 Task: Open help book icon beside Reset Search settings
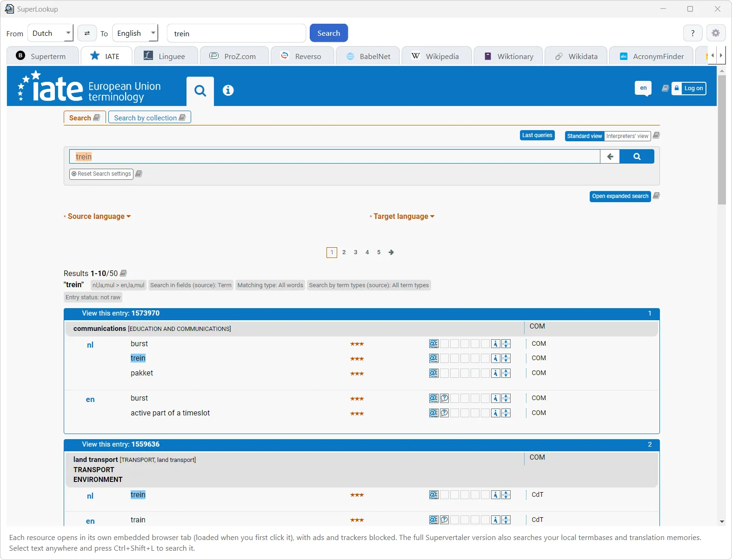(139, 174)
